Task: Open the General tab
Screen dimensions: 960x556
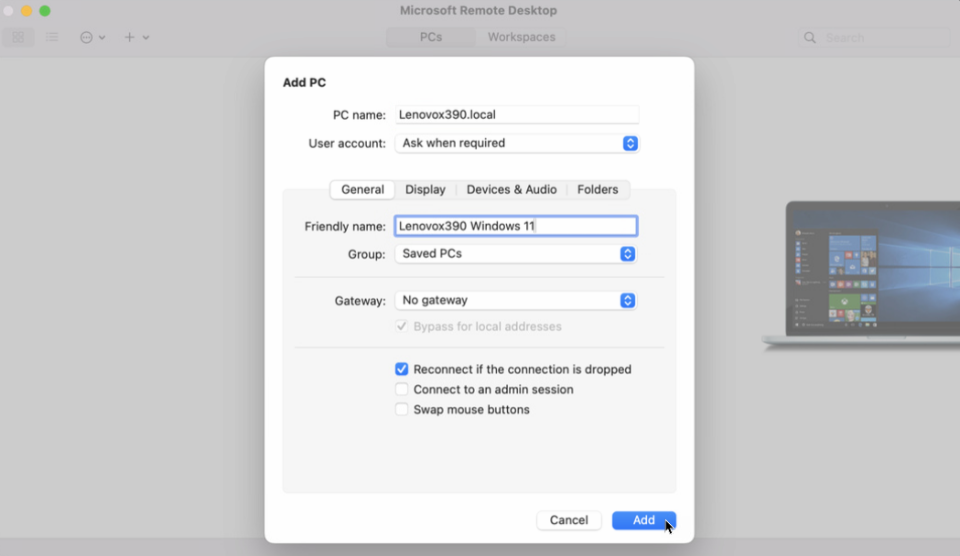Action: point(362,189)
